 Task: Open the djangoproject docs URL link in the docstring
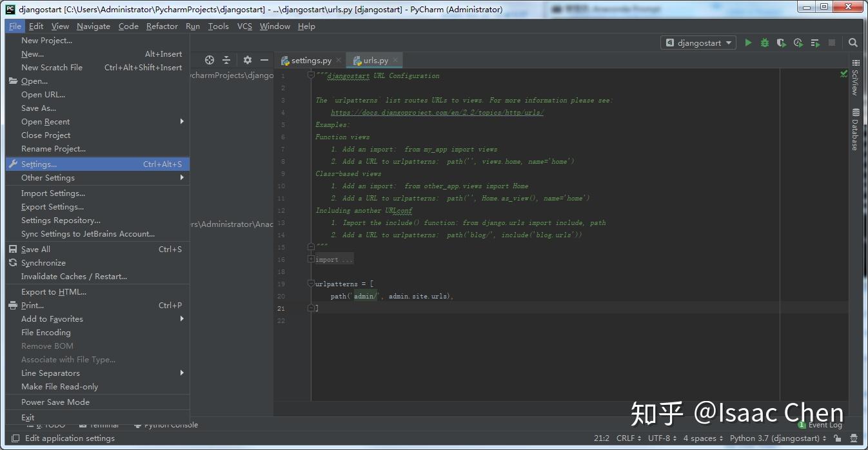tap(437, 112)
